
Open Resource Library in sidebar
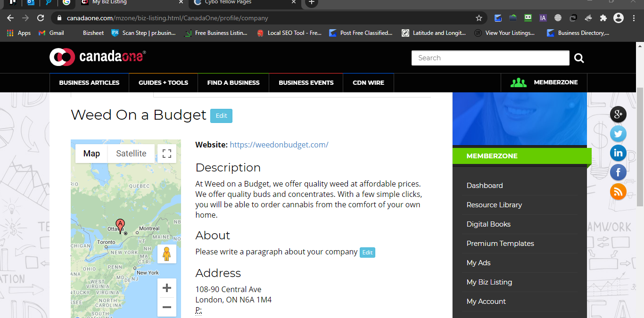[x=494, y=205]
